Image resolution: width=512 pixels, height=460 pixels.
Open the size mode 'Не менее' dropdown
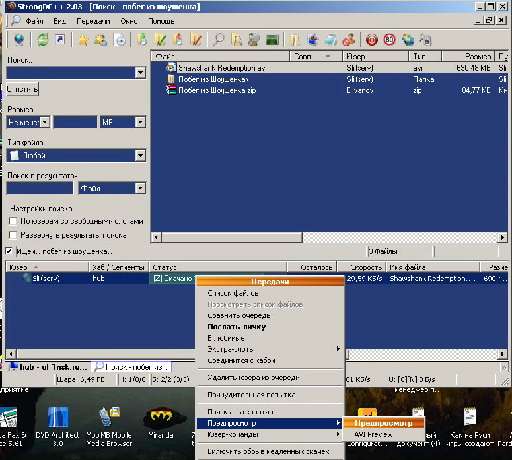pyautogui.click(x=45, y=122)
